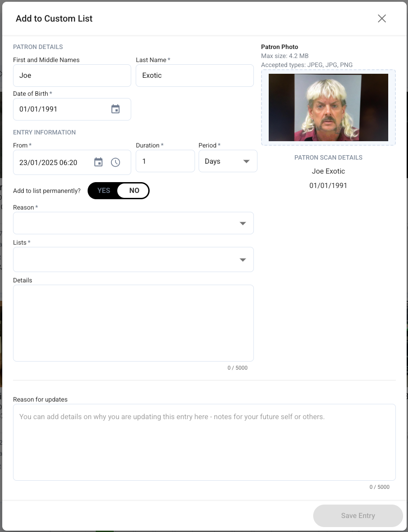Close the Add to Custom List dialog
The width and height of the screenshot is (408, 532).
pos(381,18)
